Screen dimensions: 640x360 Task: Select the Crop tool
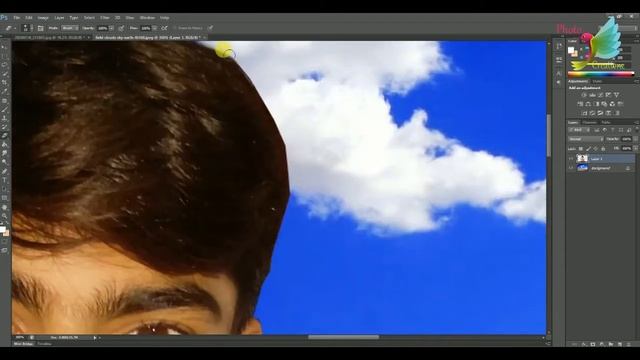(4, 82)
